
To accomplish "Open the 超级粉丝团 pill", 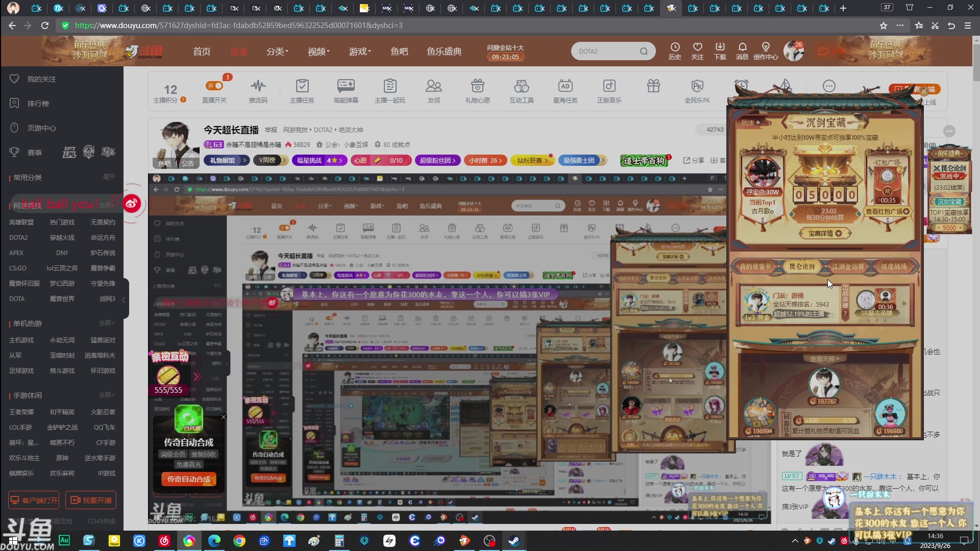I will coord(438,160).
